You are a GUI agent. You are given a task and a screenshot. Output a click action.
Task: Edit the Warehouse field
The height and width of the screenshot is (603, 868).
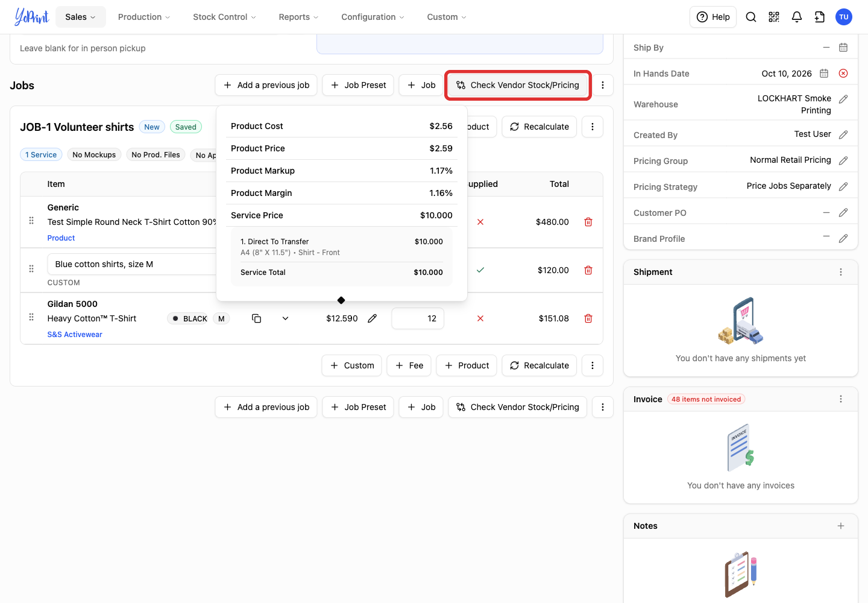[x=843, y=99]
